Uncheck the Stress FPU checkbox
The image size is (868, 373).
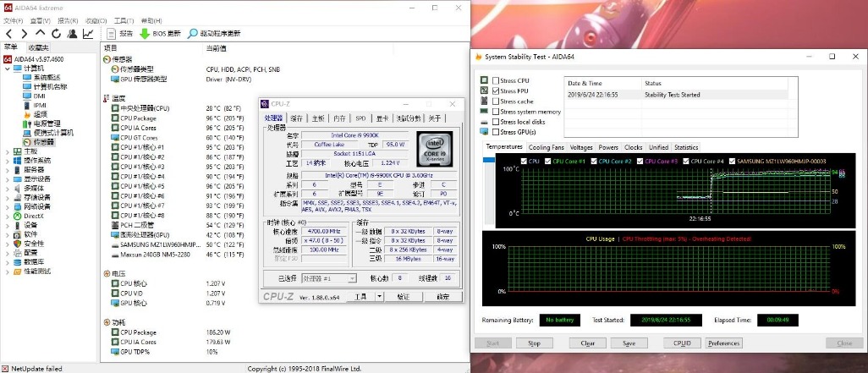click(496, 91)
